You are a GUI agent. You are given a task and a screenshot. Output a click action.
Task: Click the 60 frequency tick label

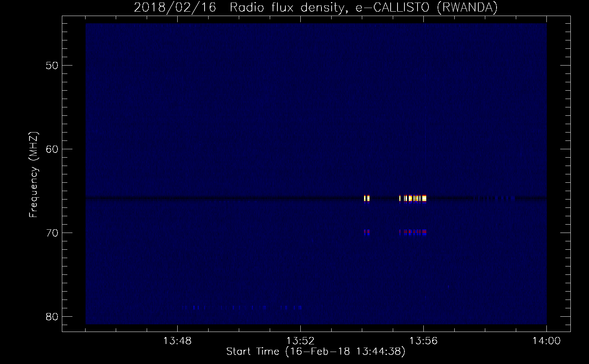point(52,149)
